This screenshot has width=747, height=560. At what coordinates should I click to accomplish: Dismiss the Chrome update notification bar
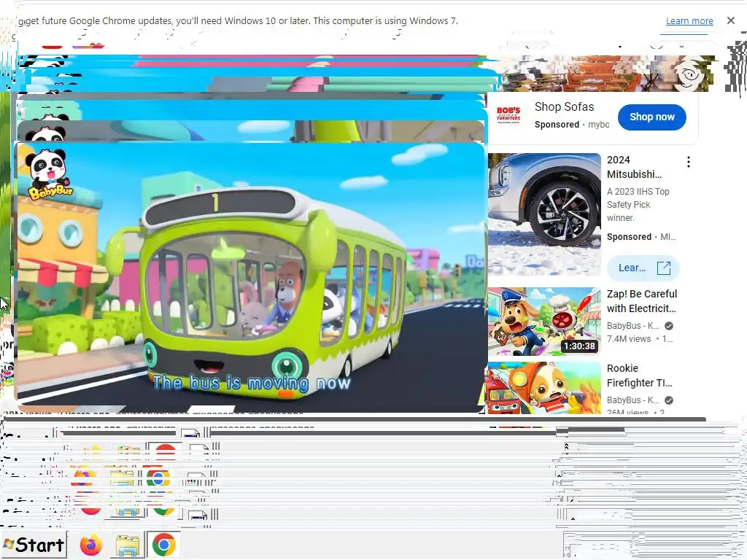[x=731, y=20]
